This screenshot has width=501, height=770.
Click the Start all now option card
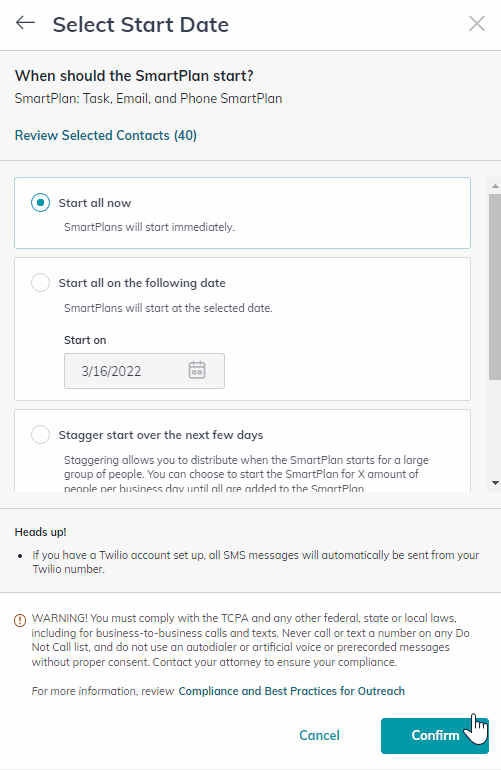coord(243,213)
